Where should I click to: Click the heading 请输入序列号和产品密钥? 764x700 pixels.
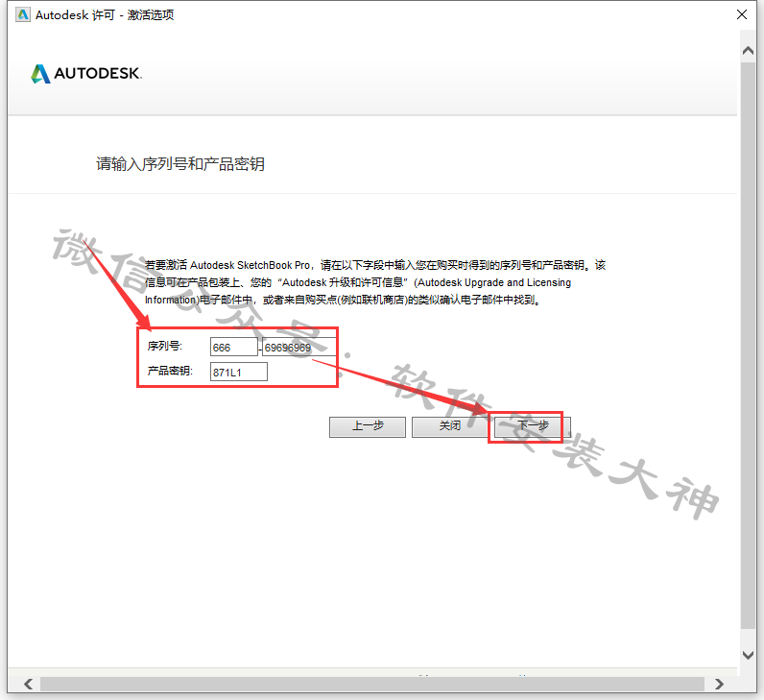point(180,164)
